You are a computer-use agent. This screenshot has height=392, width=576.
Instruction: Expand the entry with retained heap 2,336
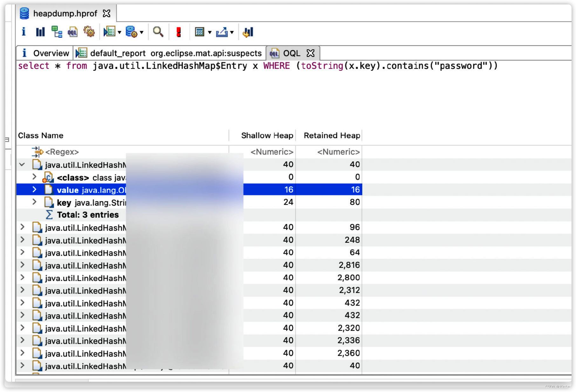[x=22, y=340]
